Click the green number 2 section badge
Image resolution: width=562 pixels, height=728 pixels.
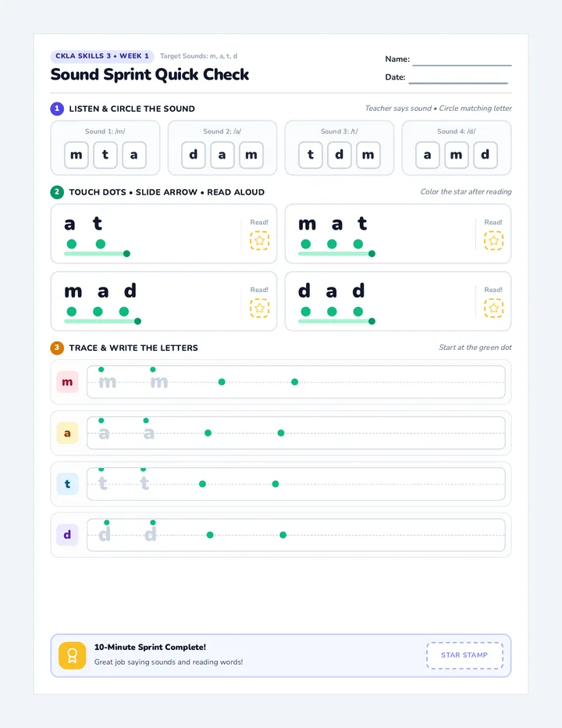coord(57,191)
